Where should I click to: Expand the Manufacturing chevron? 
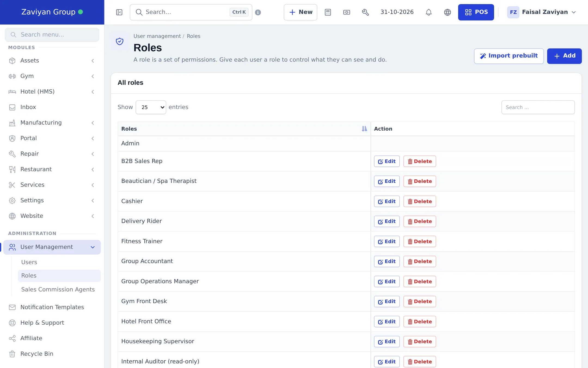point(93,123)
